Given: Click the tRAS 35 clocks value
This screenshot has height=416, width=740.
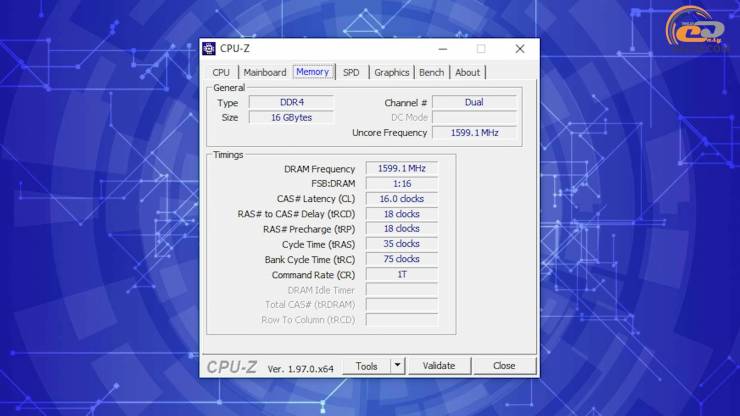Looking at the screenshot, I should tap(402, 244).
